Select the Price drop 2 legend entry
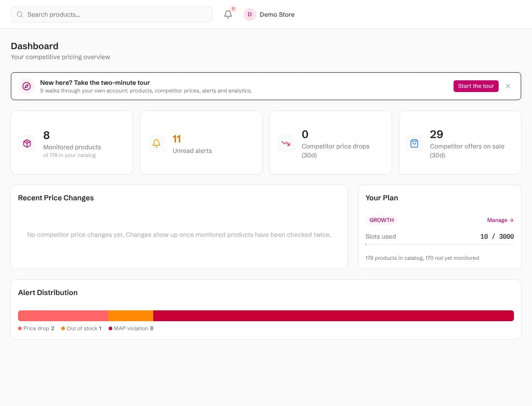This screenshot has height=406, width=532. 36,328
